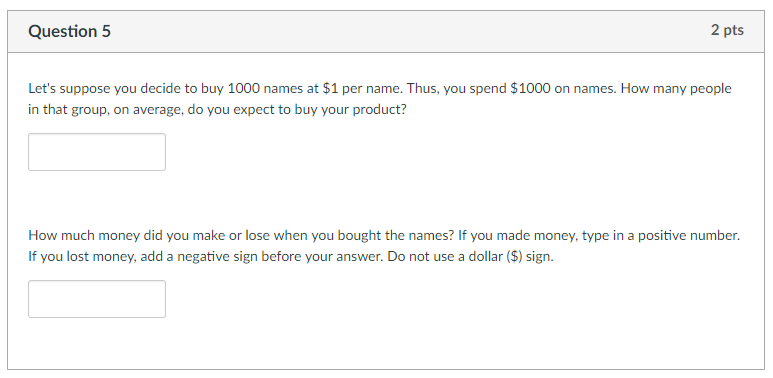This screenshot has width=773, height=378.
Task: Click the Question 5 heading
Action: click(70, 31)
